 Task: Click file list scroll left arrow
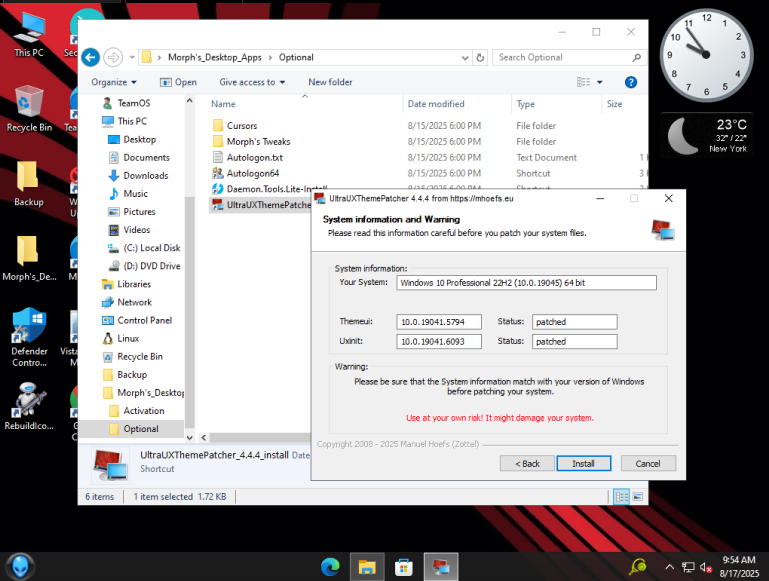204,437
